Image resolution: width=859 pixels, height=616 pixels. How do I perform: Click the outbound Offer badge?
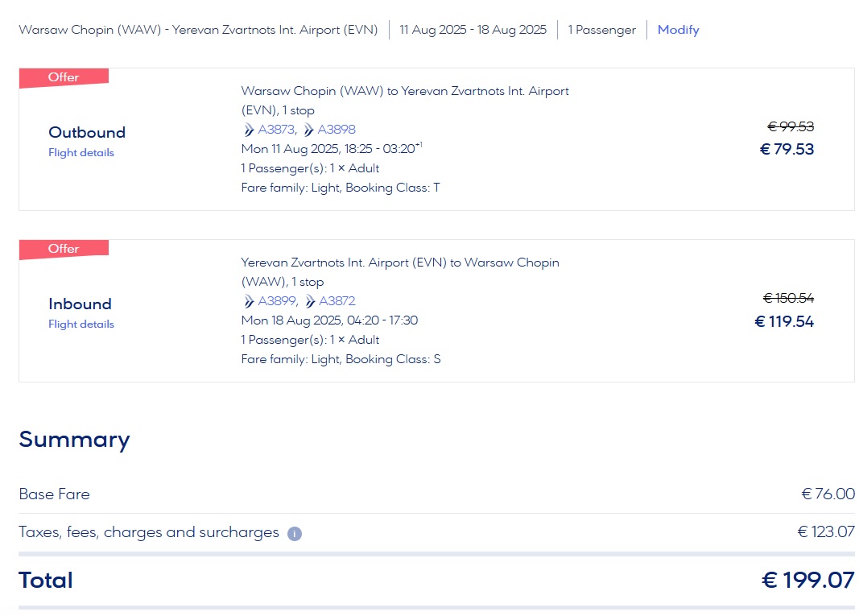pos(64,78)
